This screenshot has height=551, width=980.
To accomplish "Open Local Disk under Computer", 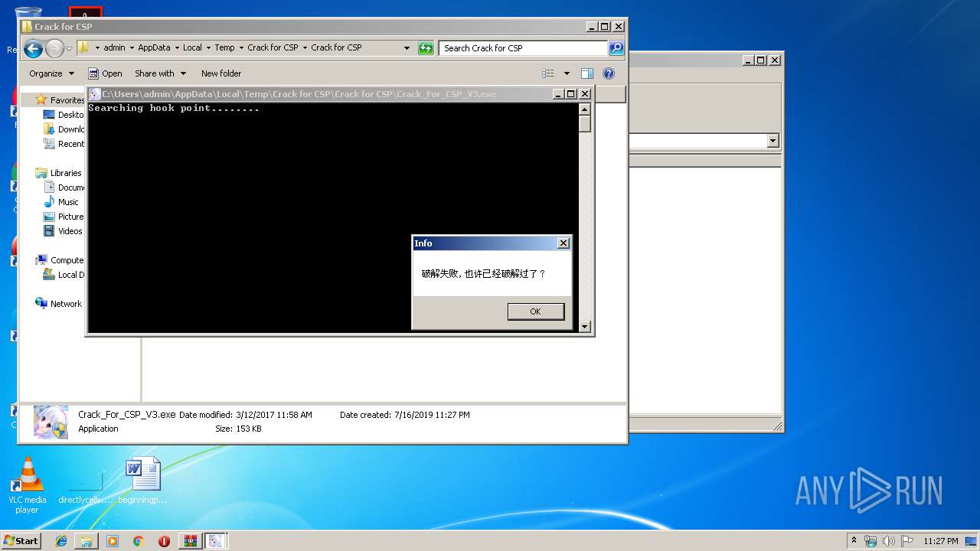I will click(x=64, y=275).
